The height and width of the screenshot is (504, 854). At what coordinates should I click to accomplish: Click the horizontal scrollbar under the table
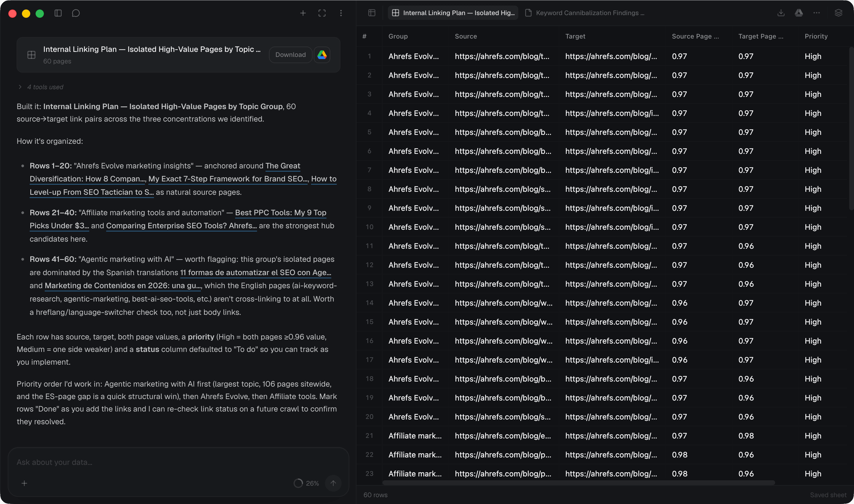[578, 482]
